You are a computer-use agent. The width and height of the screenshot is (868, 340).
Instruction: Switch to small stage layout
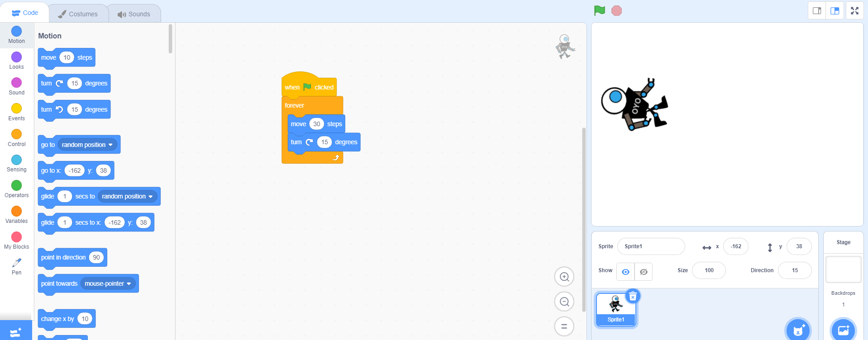817,11
